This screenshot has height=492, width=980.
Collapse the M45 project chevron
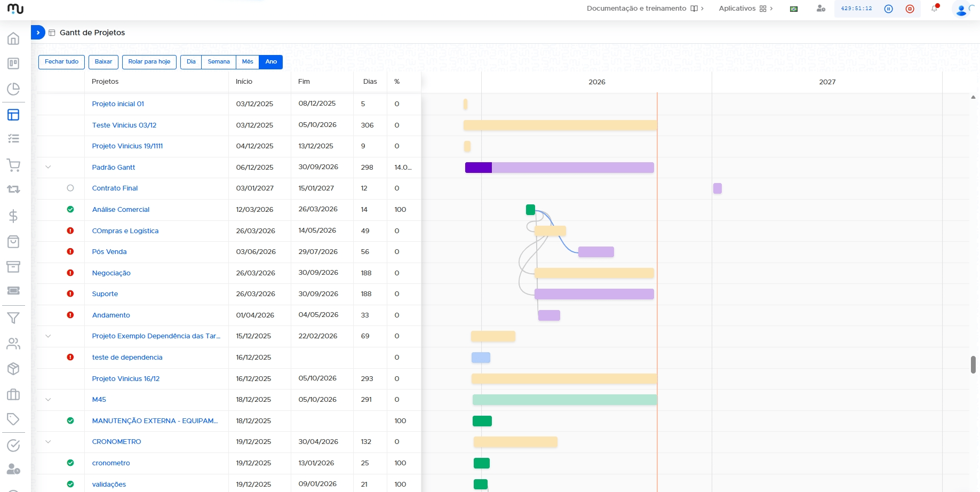tap(48, 399)
